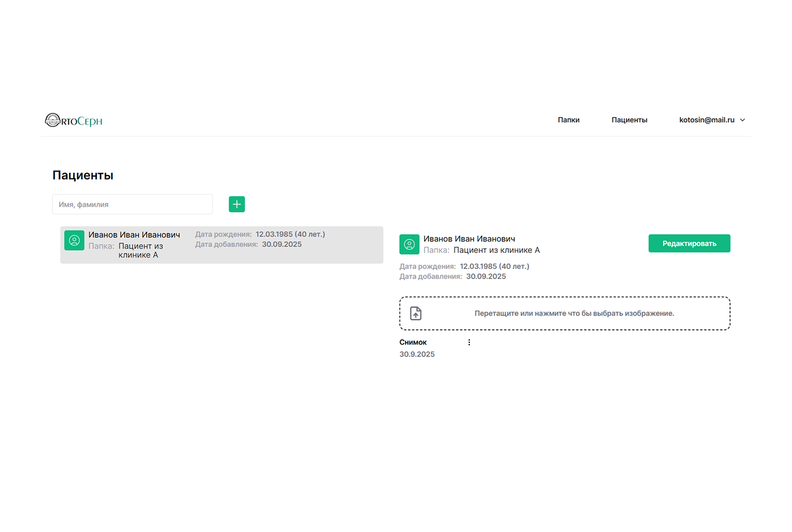The image size is (792, 532).
Task: Click the patient name heading in the details panel
Action: pos(469,239)
